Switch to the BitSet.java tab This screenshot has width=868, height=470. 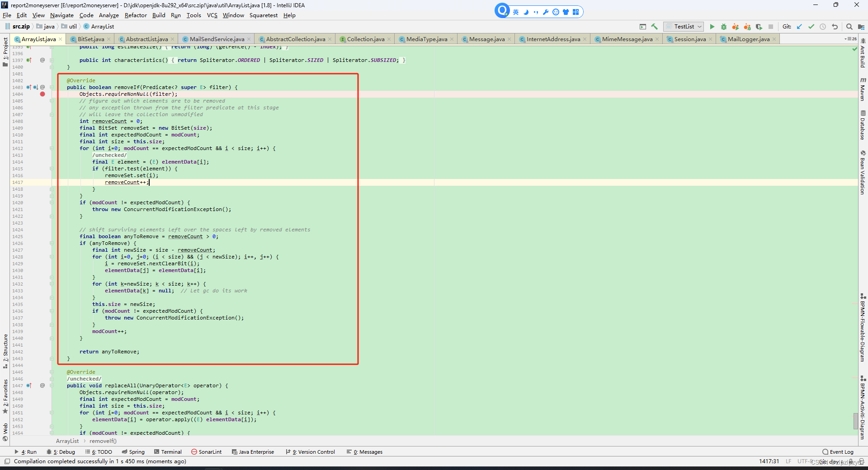(91, 39)
